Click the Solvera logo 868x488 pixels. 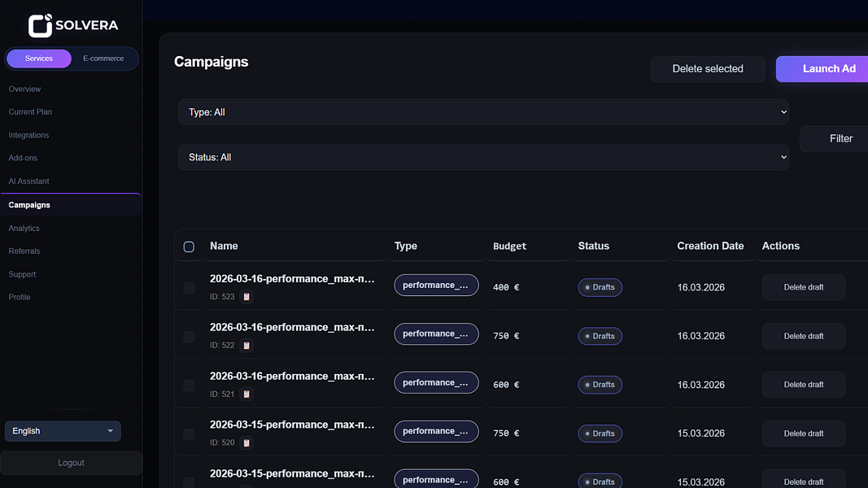coord(73,25)
